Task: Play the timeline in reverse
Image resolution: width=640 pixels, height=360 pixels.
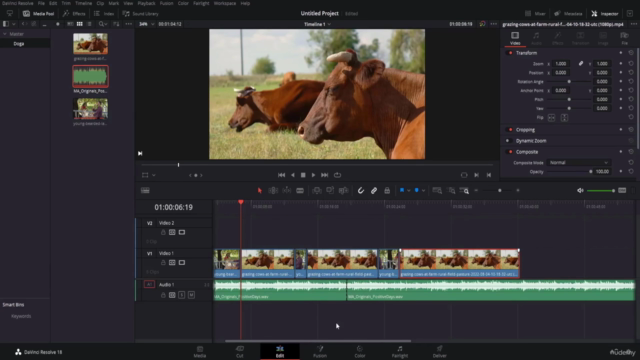Action: pyautogui.click(x=293, y=175)
